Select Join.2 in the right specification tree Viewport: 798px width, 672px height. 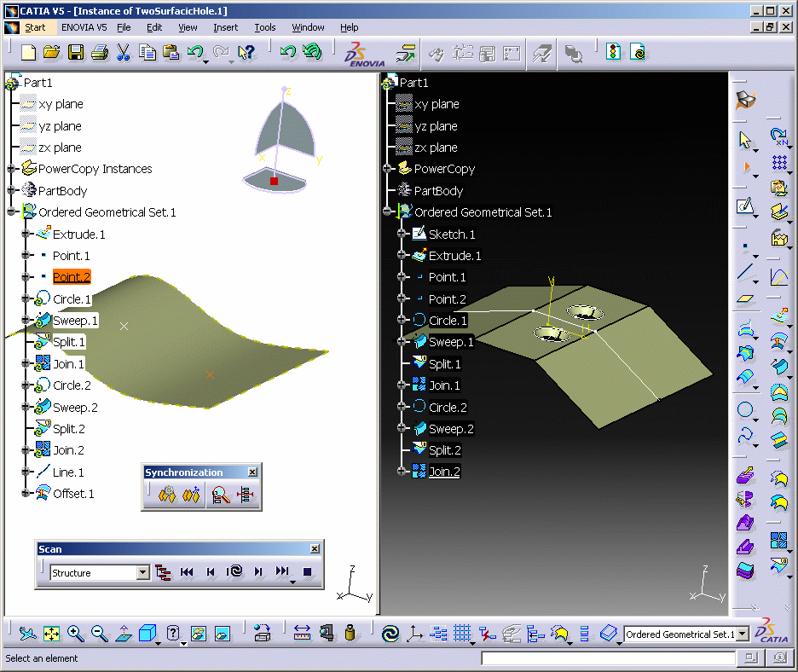pos(444,472)
